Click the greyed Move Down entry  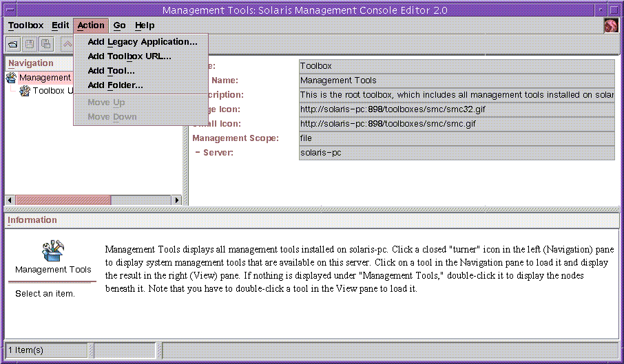click(x=141, y=117)
